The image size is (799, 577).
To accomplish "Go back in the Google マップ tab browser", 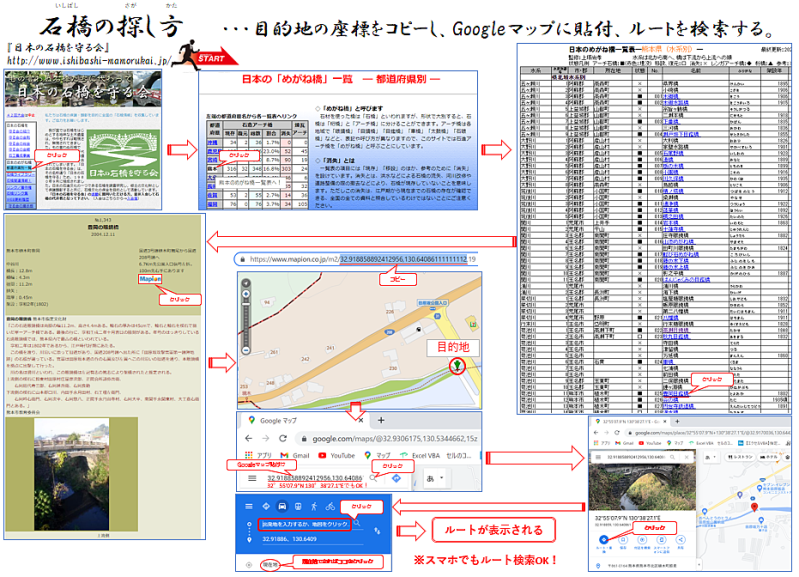I will (x=249, y=438).
